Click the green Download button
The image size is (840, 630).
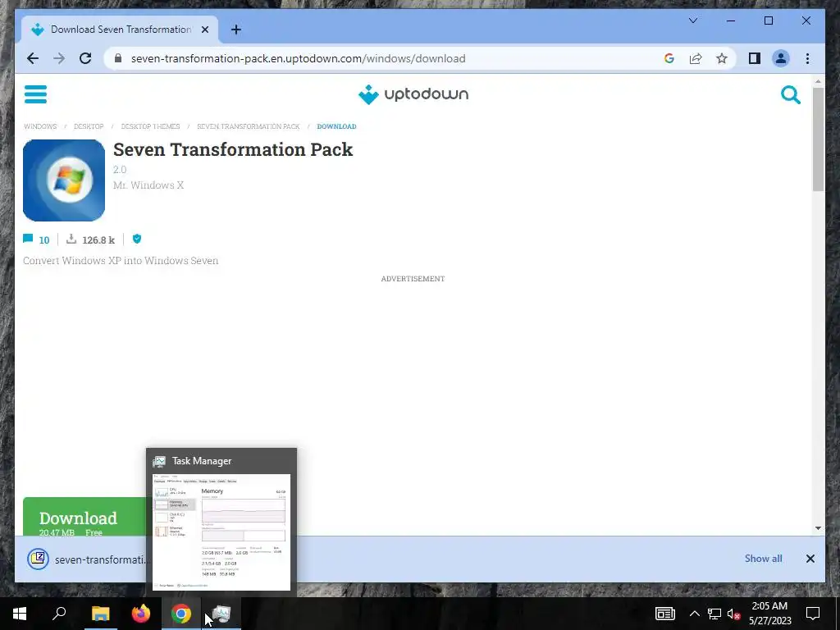click(x=84, y=517)
